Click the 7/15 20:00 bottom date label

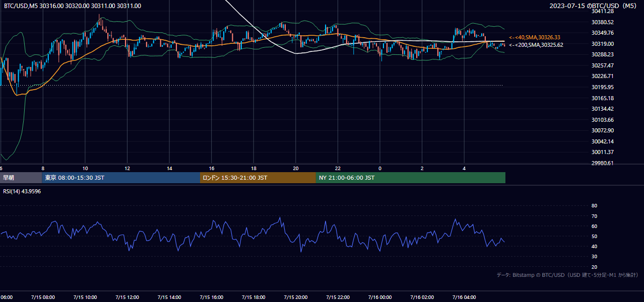(x=295, y=297)
